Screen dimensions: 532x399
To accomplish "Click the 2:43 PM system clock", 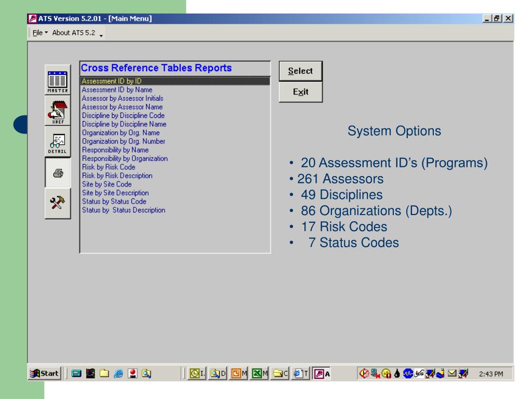I will (491, 374).
